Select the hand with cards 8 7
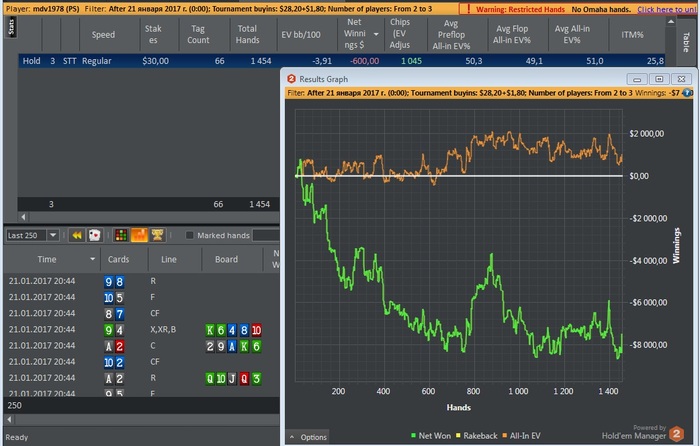 142,313
